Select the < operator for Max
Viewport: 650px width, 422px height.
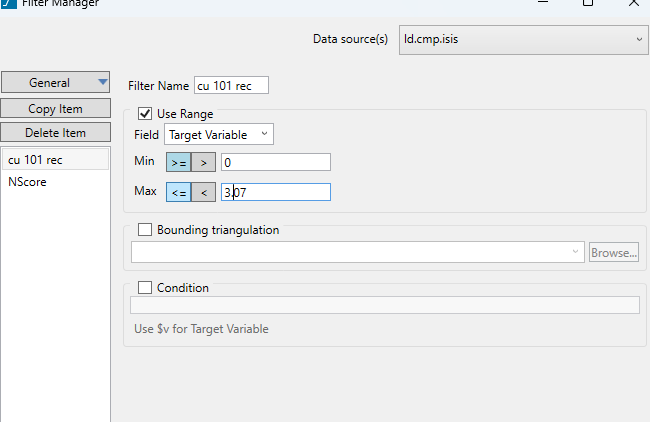tap(204, 192)
